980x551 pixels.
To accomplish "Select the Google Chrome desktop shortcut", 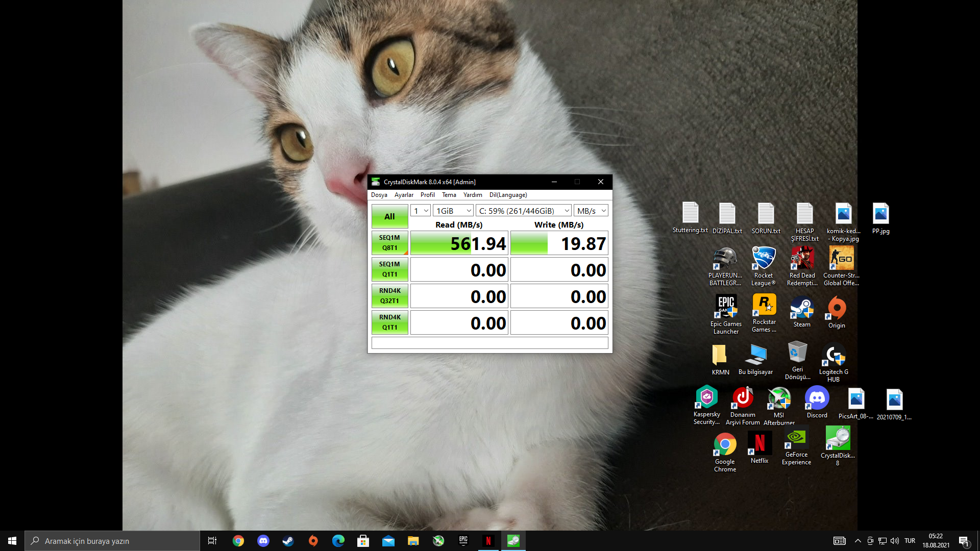I will coord(725,453).
